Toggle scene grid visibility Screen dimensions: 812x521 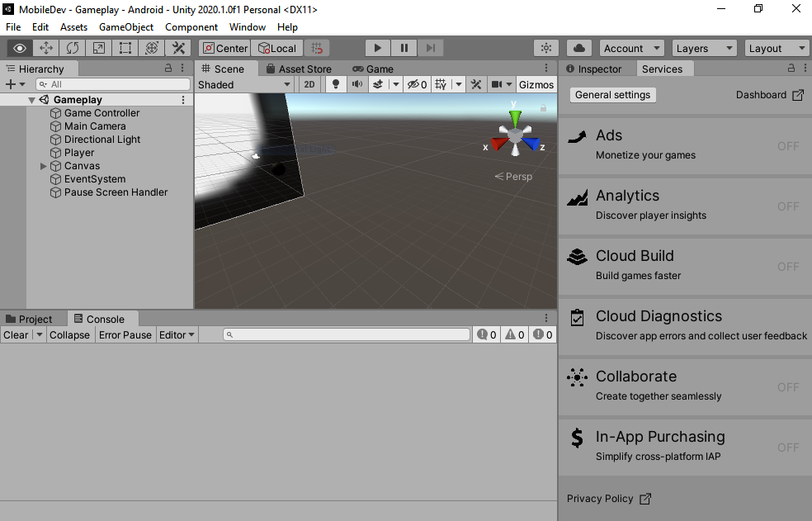(x=441, y=84)
